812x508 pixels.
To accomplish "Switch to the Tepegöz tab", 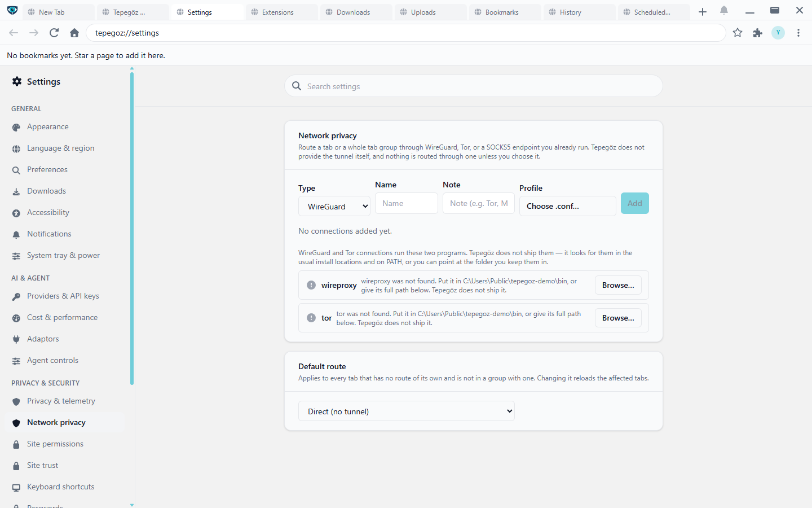I will pos(133,12).
